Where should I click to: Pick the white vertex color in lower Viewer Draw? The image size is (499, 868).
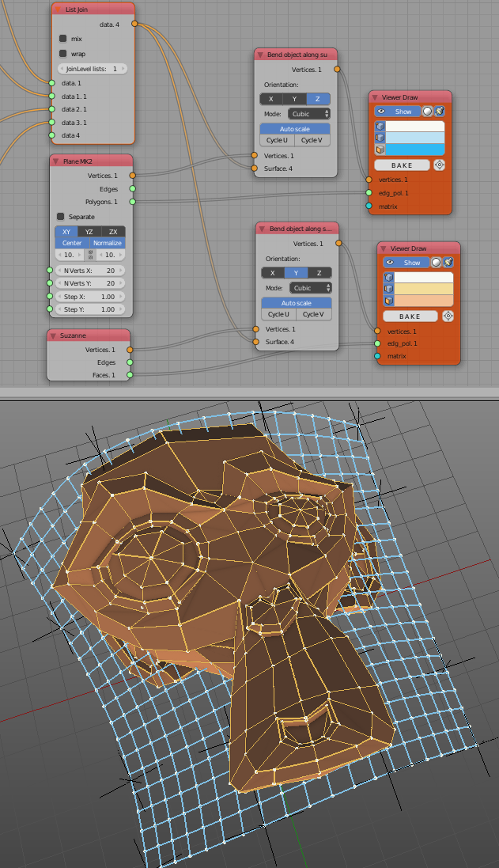424,278
